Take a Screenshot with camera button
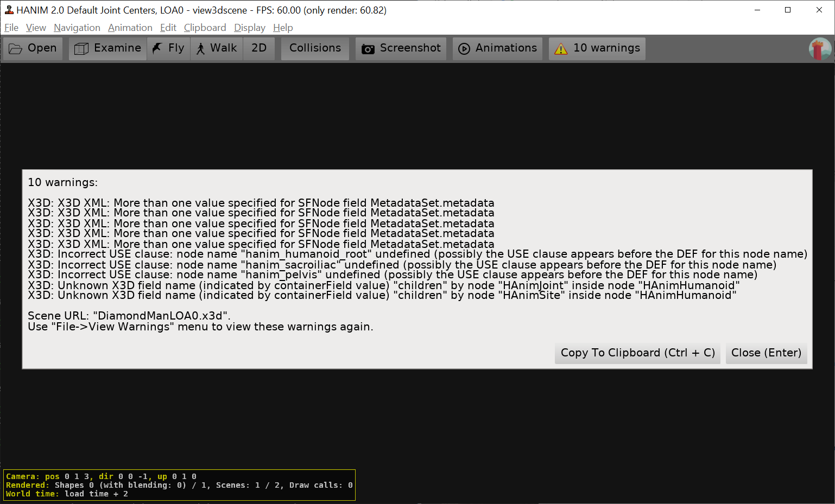 (x=401, y=48)
